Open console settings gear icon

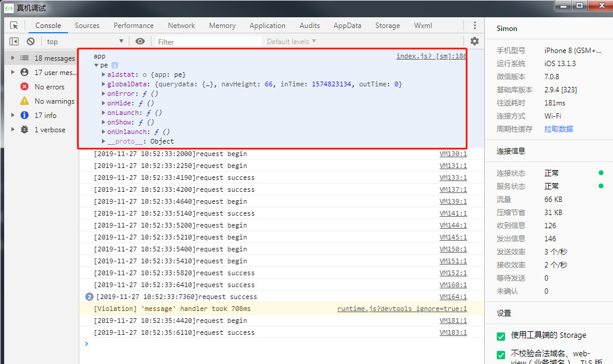[475, 41]
